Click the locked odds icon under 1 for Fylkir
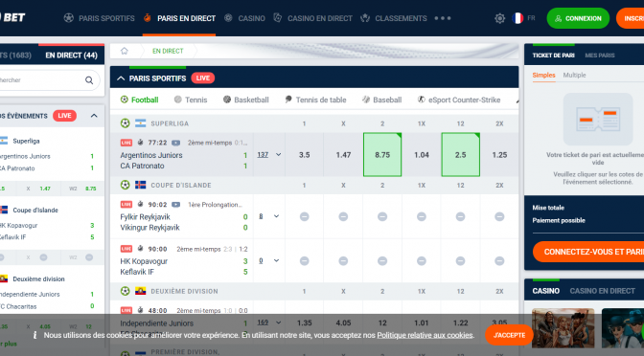Screen dimensions: 644x356 [x=304, y=216]
